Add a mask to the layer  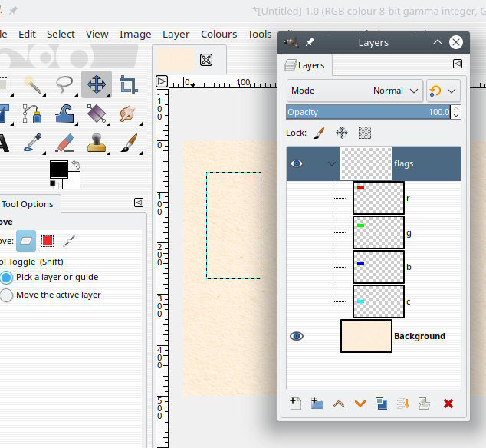click(x=424, y=404)
